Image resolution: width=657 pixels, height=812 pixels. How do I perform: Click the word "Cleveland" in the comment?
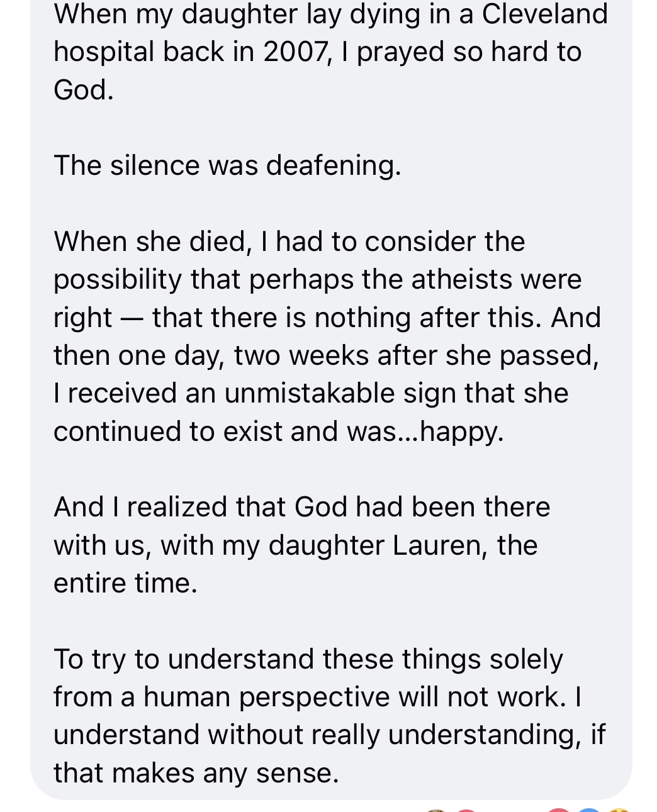tap(545, 14)
